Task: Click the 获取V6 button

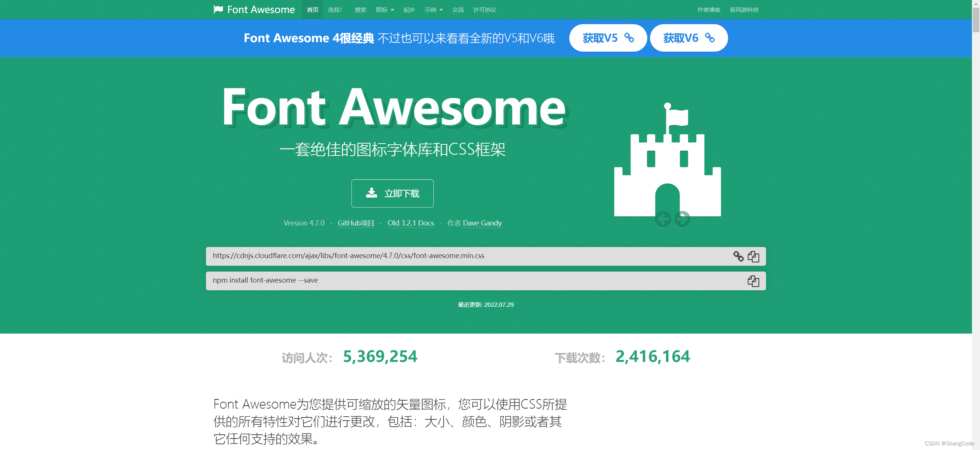Action: coord(688,39)
